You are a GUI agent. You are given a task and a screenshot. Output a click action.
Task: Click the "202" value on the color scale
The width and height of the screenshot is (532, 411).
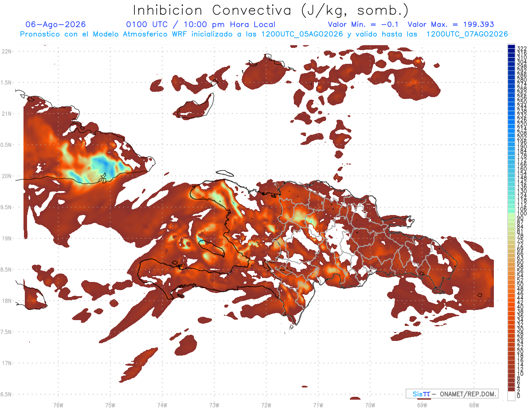click(x=522, y=138)
